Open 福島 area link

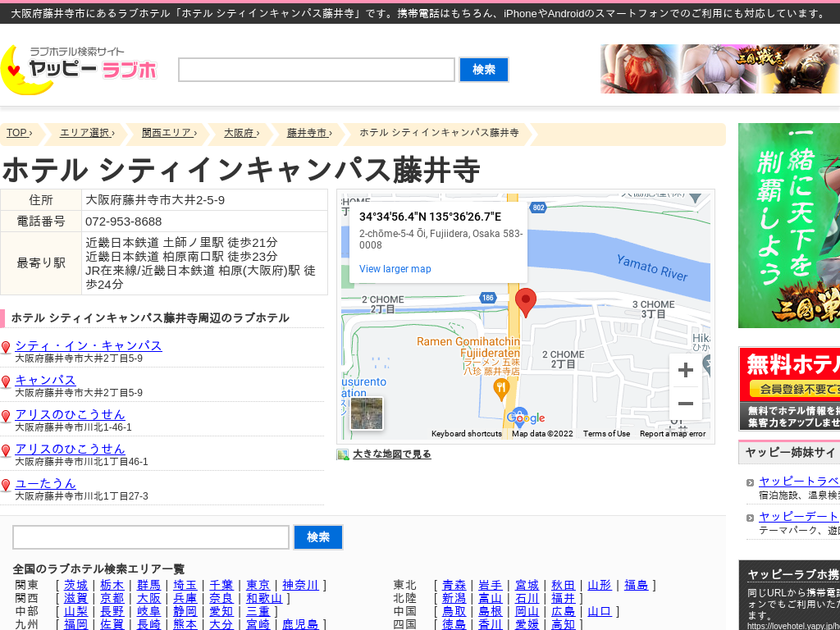(636, 585)
